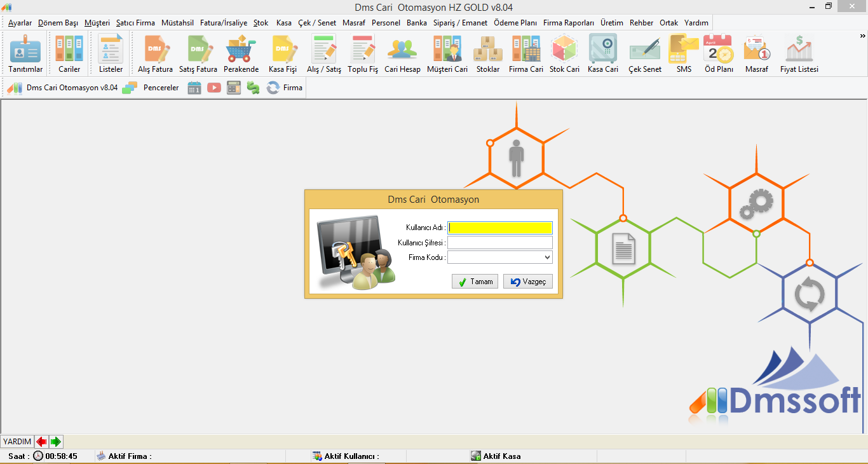Open the SMS envelope icon
Screen dimensions: 868x464
[684, 54]
